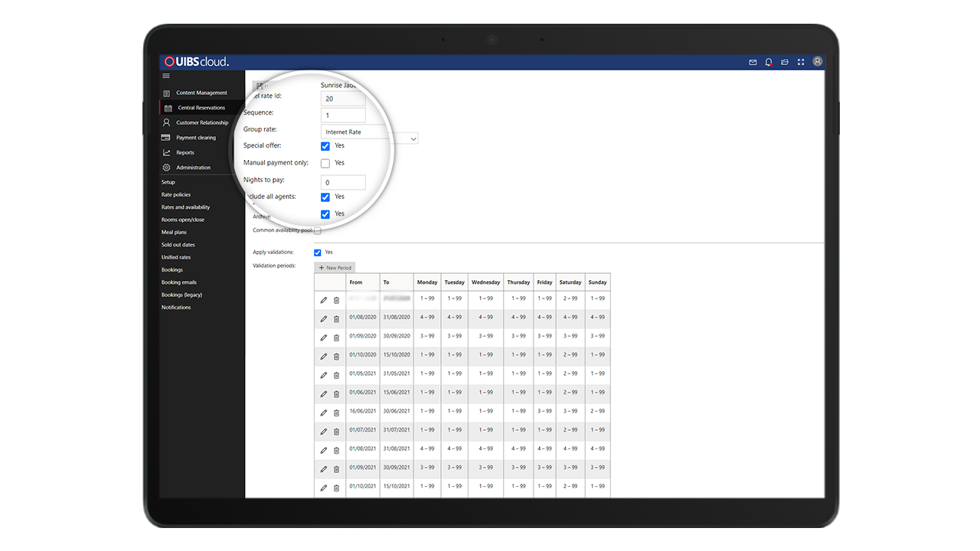This screenshot has height=551, width=980.
Task: Open Sold out dates link
Action: point(178,245)
